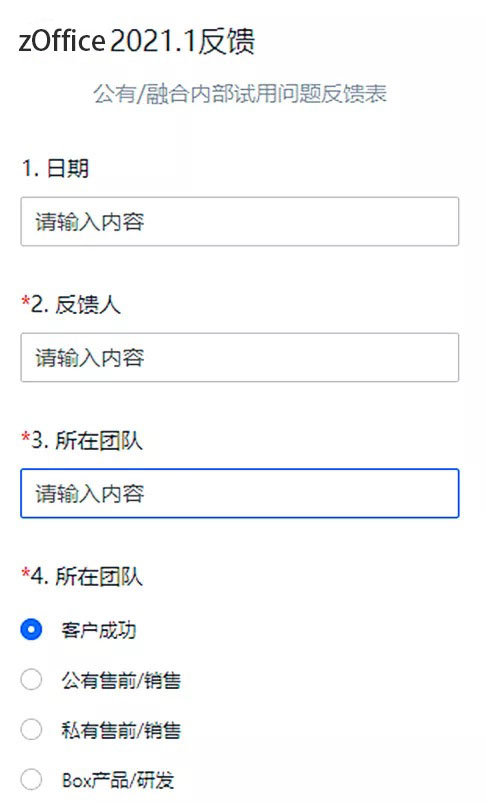486x803 pixels.
Task: Click the '2. 反馈人' question label
Action: 75,305
